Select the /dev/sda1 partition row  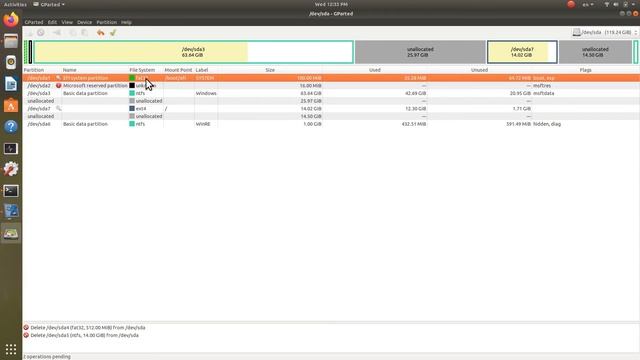coord(331,78)
